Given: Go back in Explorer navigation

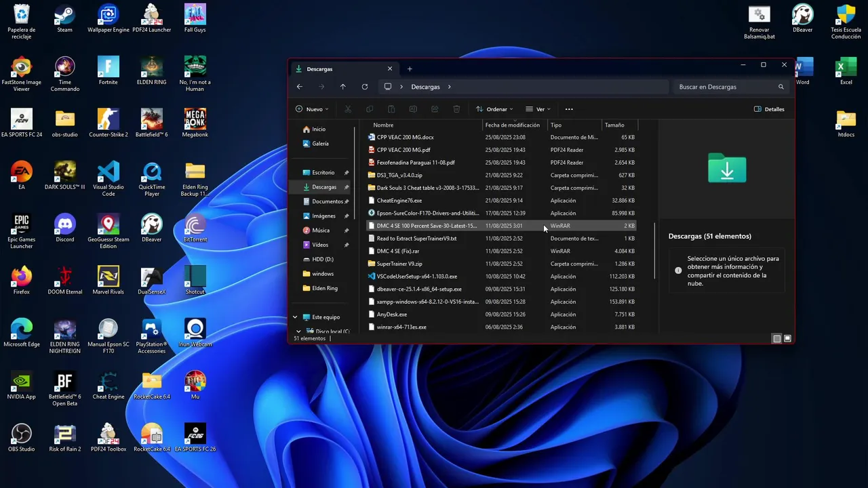Looking at the screenshot, I should (x=300, y=87).
